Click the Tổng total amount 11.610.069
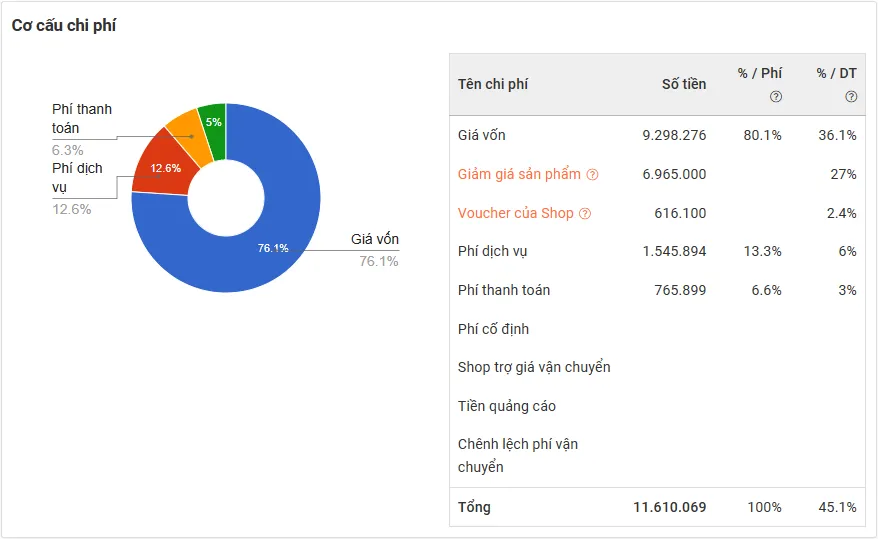This screenshot has width=878, height=539. 670,507
